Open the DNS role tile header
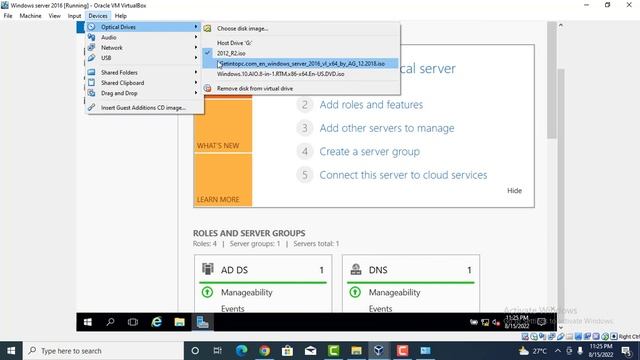This screenshot has height=360, width=640. coord(411,270)
